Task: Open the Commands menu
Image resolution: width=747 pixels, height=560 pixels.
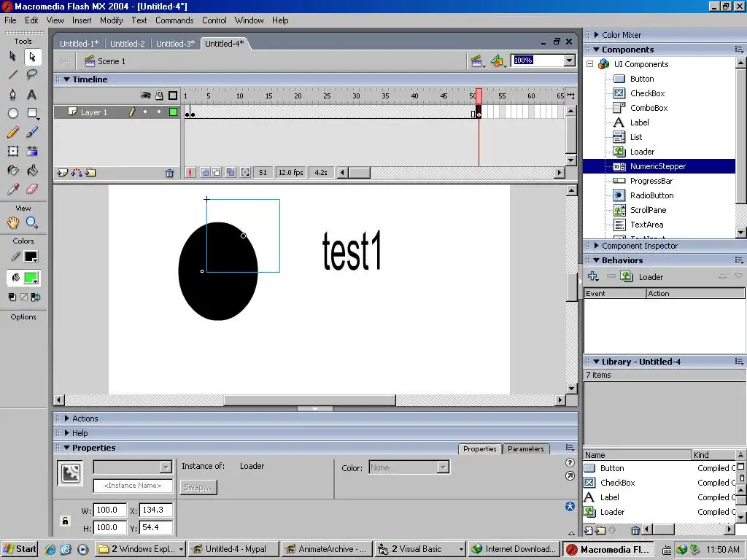Action: pos(174,20)
